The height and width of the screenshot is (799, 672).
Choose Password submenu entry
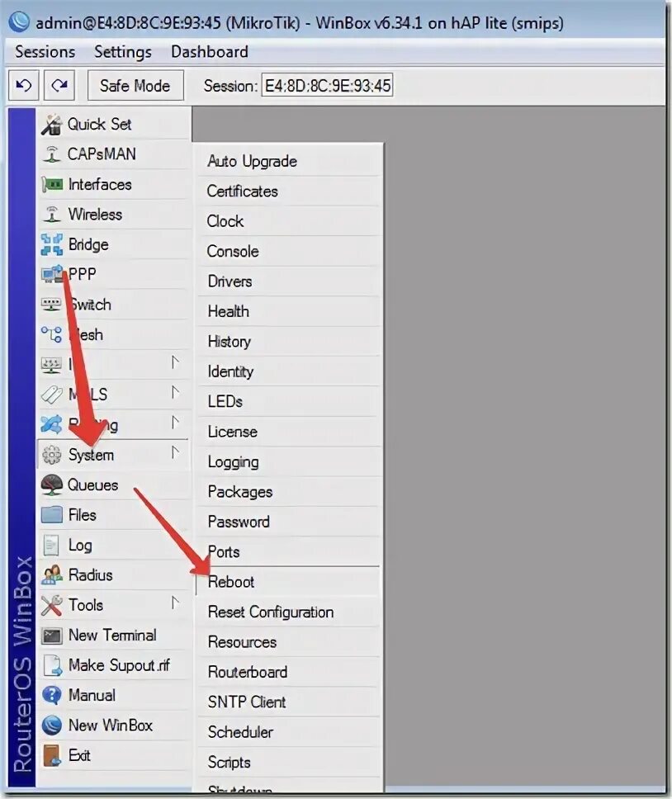288,522
